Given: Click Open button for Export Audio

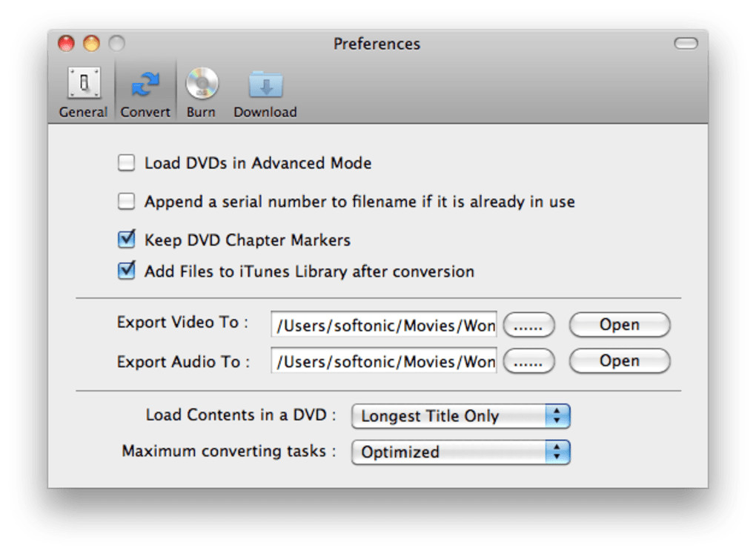Looking at the screenshot, I should 619,360.
